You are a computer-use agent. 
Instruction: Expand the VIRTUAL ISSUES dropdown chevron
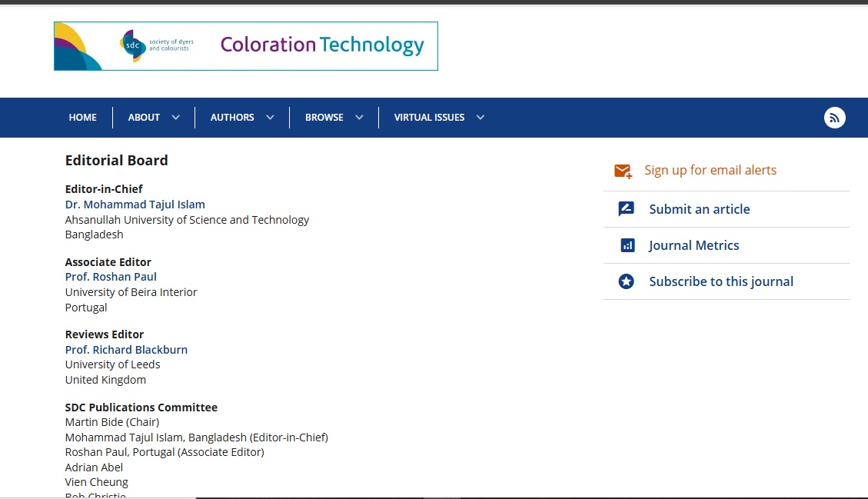[x=481, y=118]
